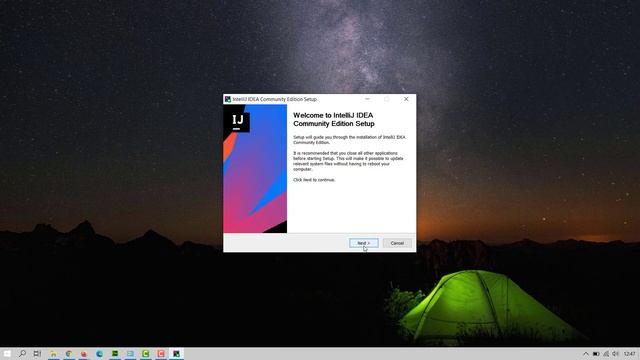Open Task View from the taskbar
Viewport: 640px width, 360px height.
[38, 353]
